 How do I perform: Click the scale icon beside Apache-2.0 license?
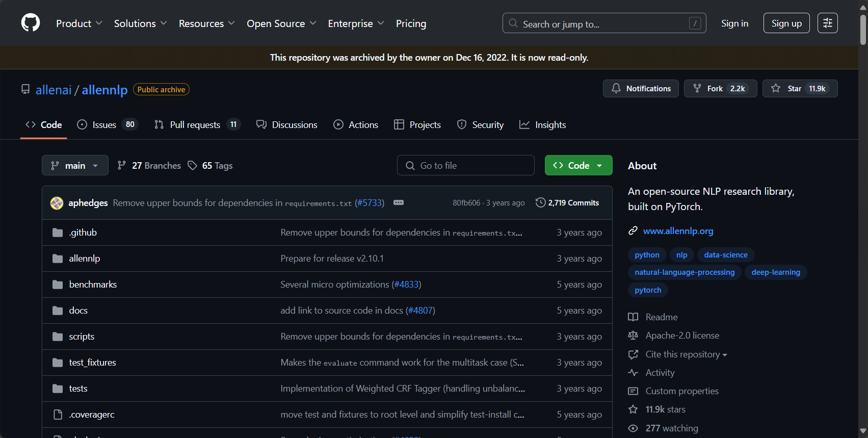pos(633,336)
